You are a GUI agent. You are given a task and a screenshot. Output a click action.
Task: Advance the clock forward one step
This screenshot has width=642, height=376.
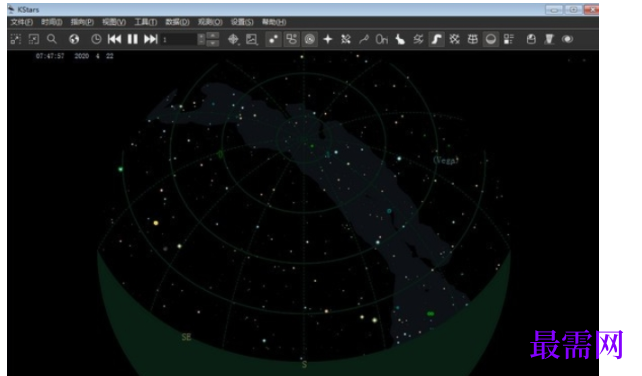pyautogui.click(x=151, y=39)
